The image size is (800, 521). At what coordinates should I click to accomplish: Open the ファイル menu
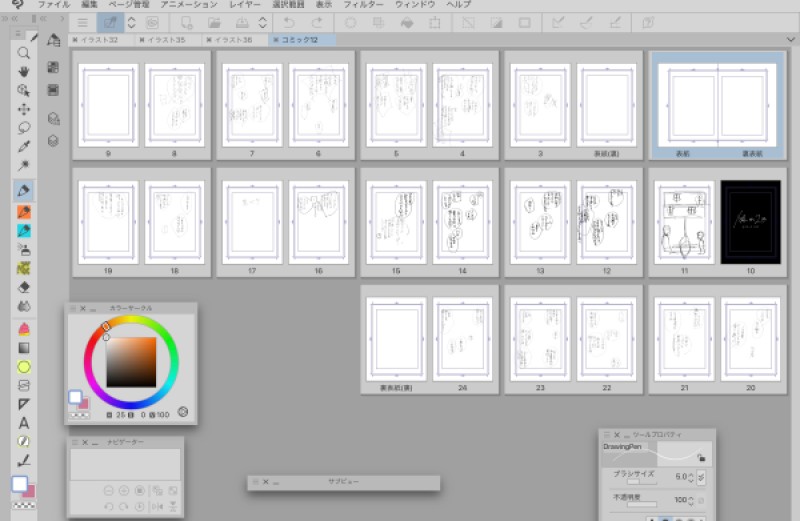tap(54, 5)
